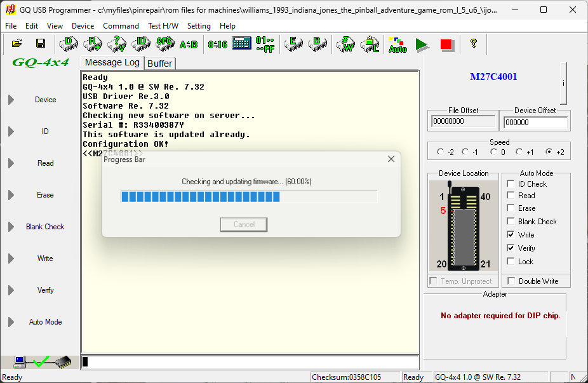Click the A÷B split buffer icon

[x=189, y=44]
